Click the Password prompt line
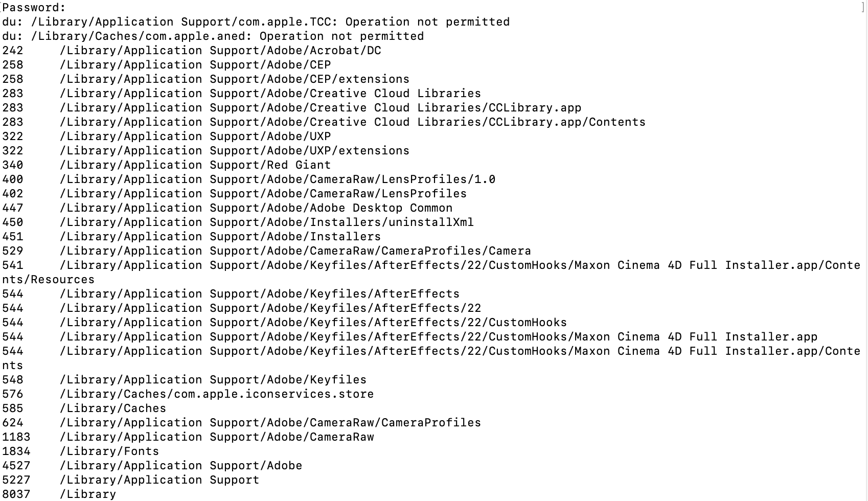Image resolution: width=868 pixels, height=501 pixels. pos(34,8)
